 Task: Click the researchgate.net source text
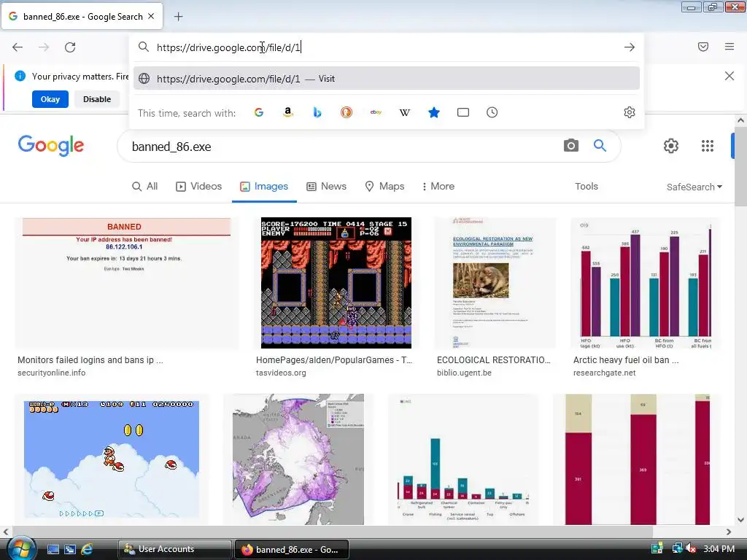[605, 373]
